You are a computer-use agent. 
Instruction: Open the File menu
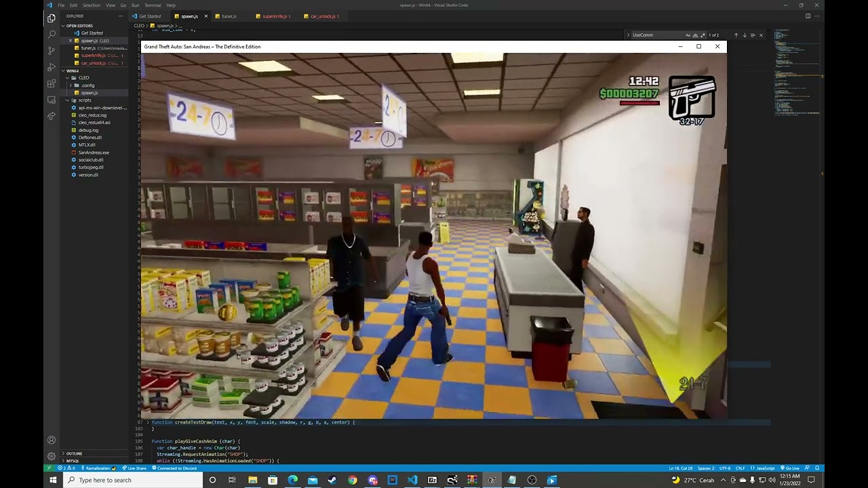pyautogui.click(x=61, y=5)
